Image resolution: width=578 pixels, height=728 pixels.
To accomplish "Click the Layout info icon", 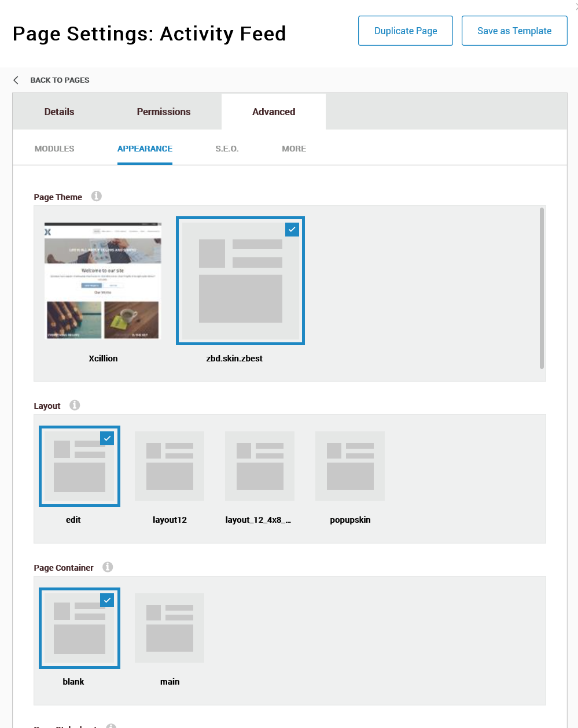I will pyautogui.click(x=75, y=405).
